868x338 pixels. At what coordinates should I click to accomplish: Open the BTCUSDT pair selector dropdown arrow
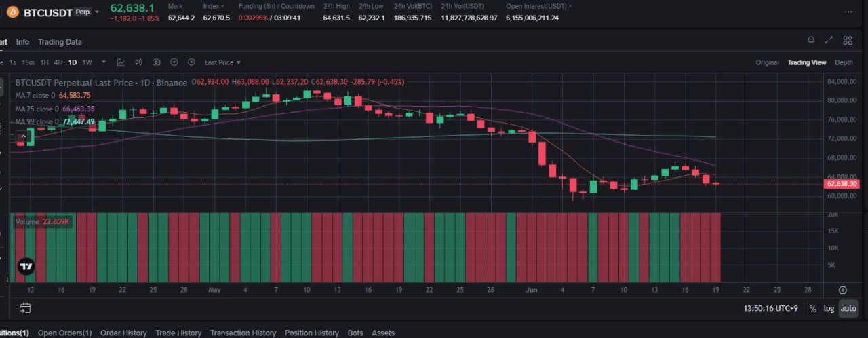pos(96,12)
